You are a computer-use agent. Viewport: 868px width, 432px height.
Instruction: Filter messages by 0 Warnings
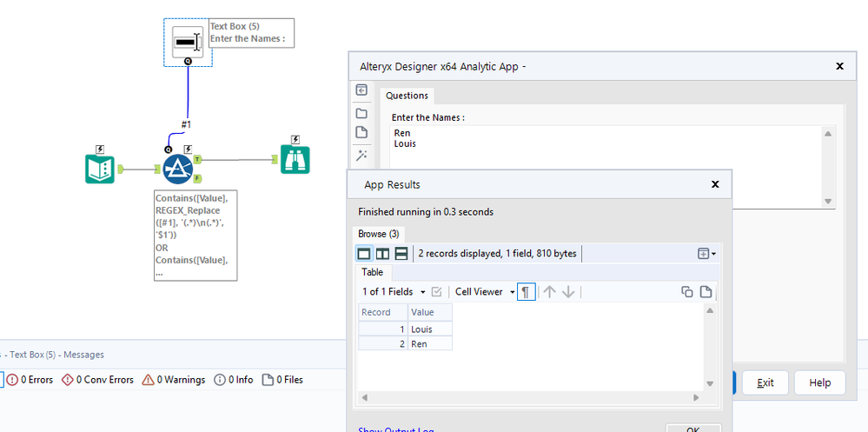173,380
